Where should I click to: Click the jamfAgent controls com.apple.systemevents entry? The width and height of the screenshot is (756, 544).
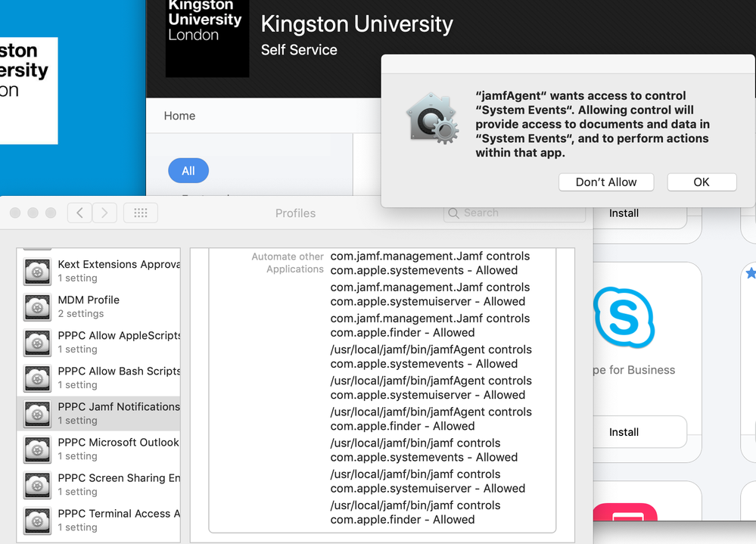431,356
